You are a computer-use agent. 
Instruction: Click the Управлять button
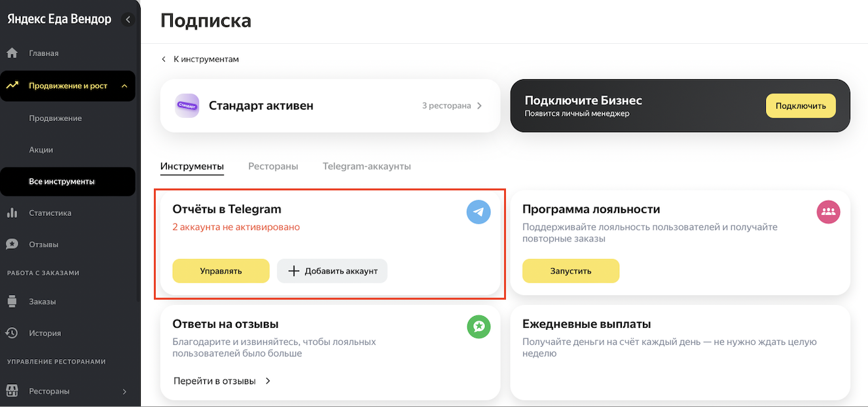click(221, 271)
